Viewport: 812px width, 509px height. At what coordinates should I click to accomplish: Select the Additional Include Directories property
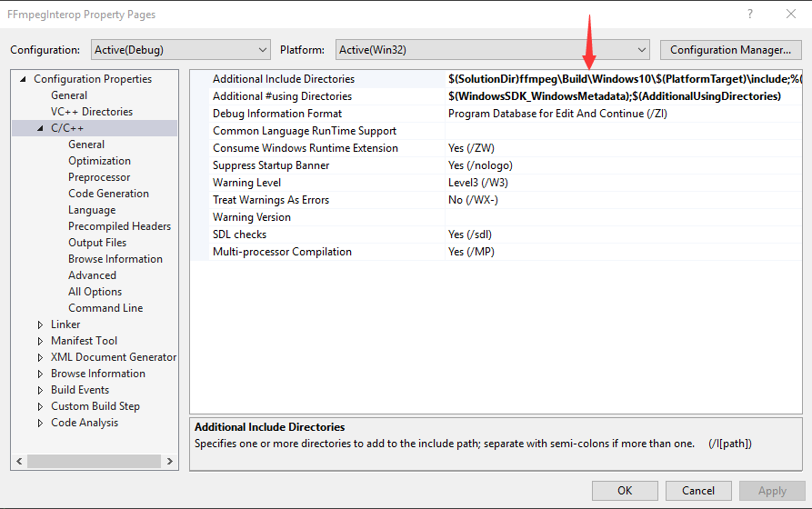(284, 79)
